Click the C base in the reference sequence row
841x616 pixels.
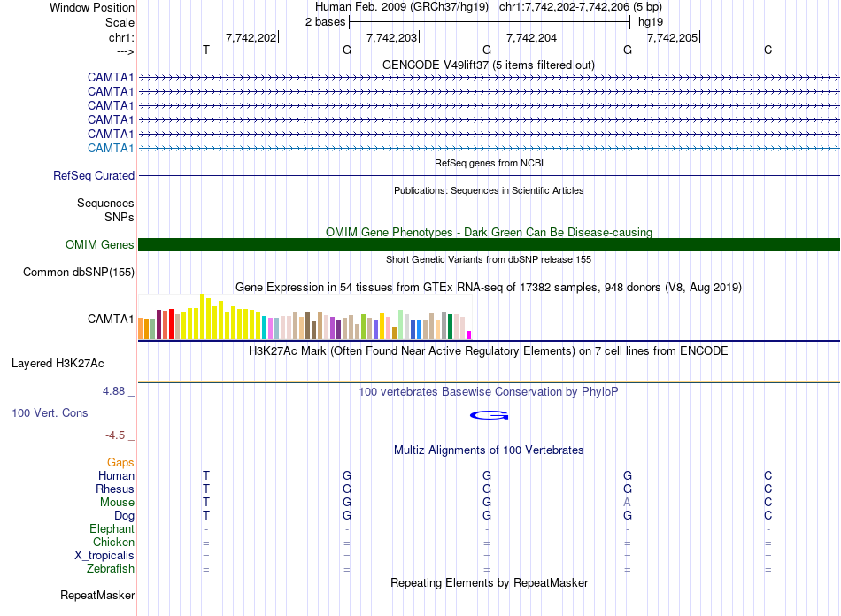[768, 50]
